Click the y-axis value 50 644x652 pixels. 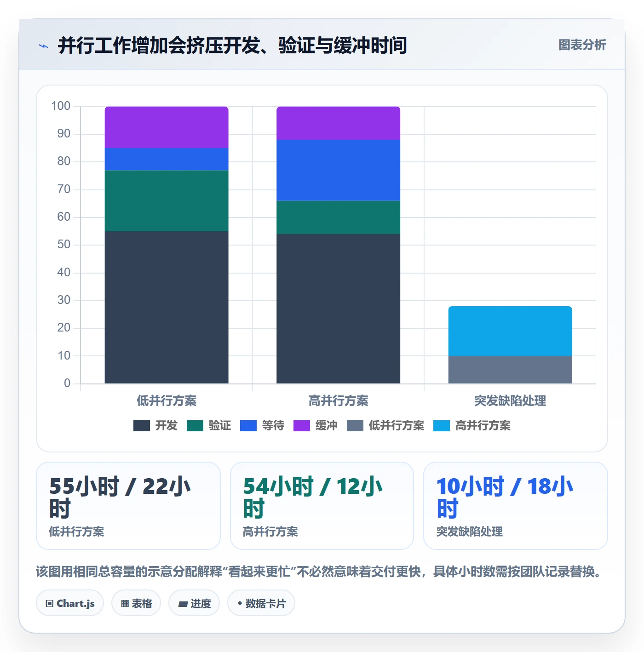(64, 245)
